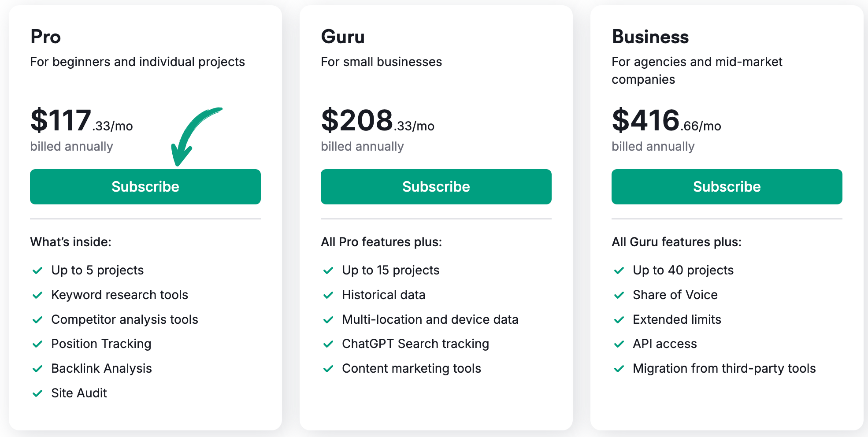This screenshot has height=437, width=868.
Task: Click the checkmark beside Up to 5 projects
Action: pos(38,270)
